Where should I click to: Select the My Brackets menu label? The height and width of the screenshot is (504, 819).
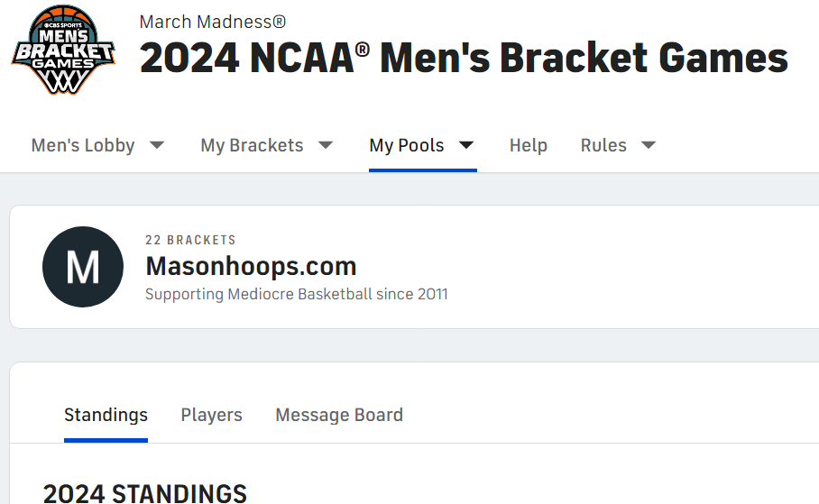pos(252,145)
